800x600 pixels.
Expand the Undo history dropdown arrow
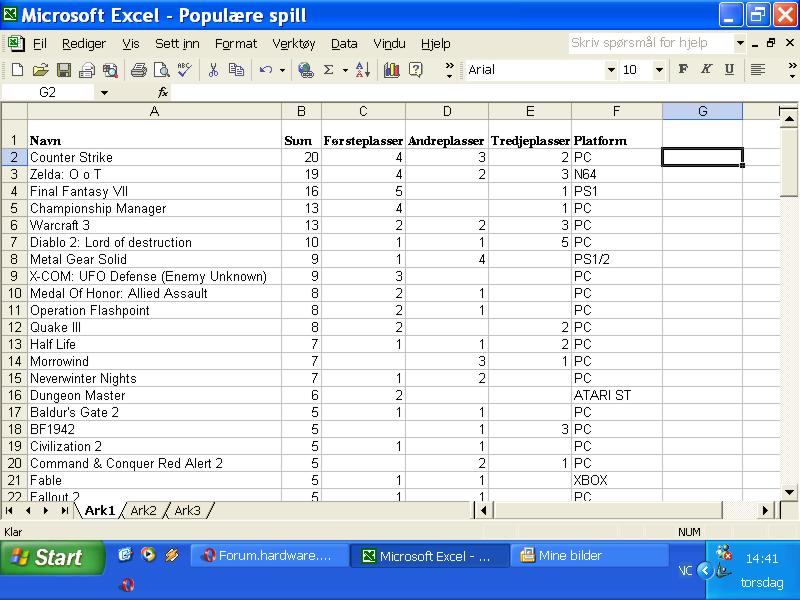point(282,70)
